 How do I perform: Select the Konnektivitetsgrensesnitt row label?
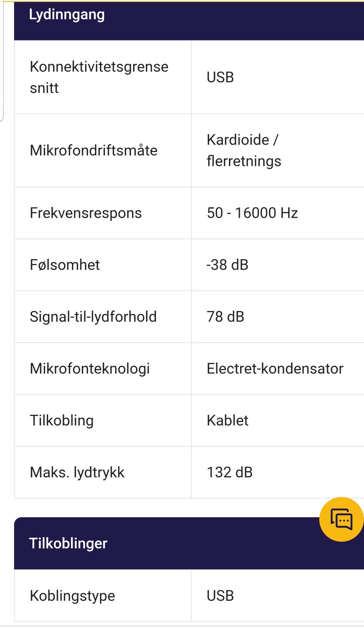tap(99, 77)
